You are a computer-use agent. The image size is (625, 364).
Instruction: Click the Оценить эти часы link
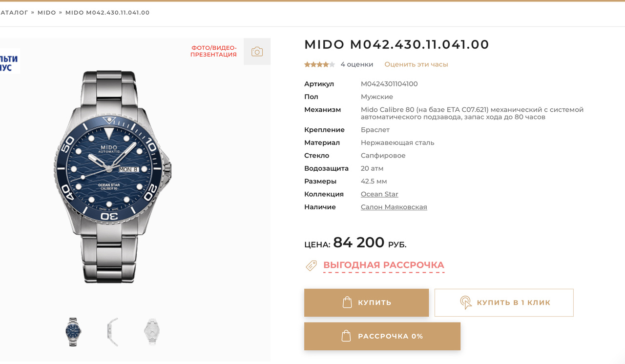[x=416, y=64]
